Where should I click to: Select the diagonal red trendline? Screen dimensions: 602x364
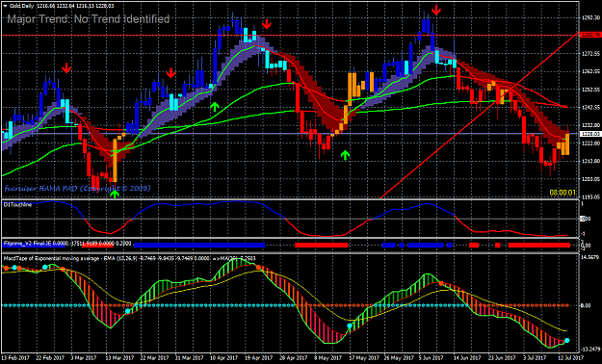pos(480,116)
